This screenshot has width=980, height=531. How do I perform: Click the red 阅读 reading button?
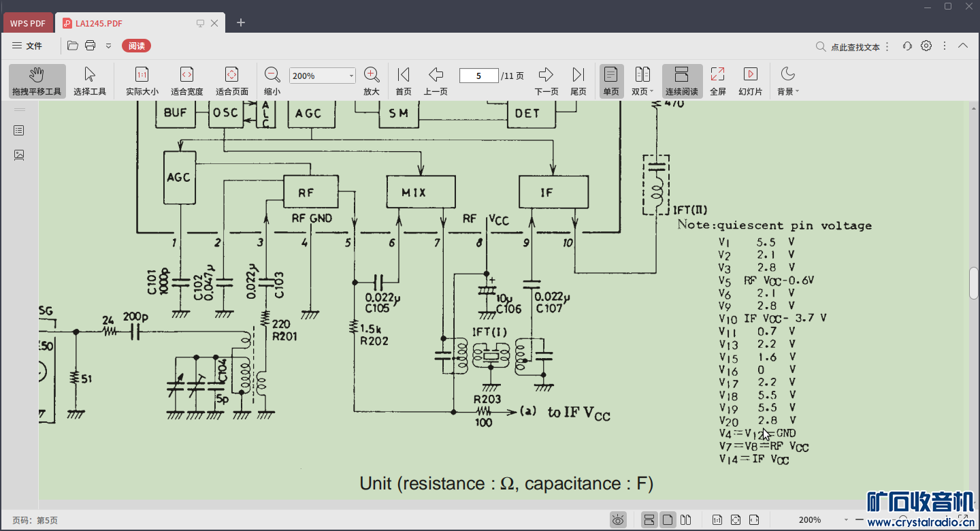click(x=136, y=46)
